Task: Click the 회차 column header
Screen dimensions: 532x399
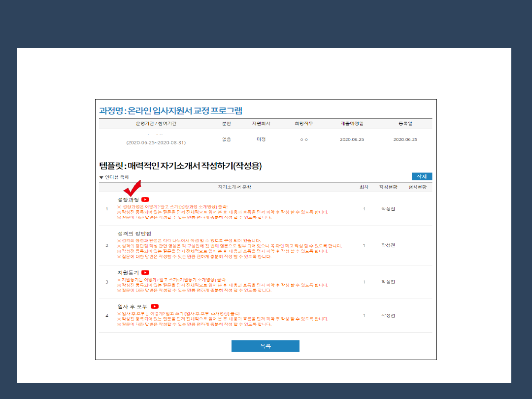Action: [x=364, y=187]
